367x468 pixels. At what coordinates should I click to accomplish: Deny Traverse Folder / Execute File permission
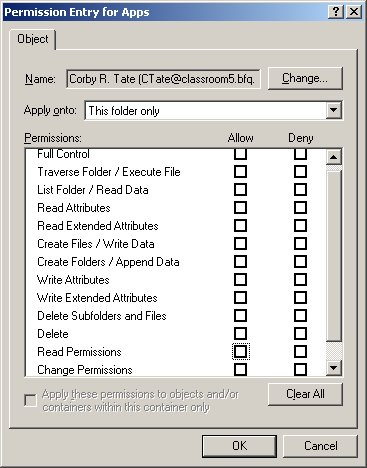[x=300, y=172]
